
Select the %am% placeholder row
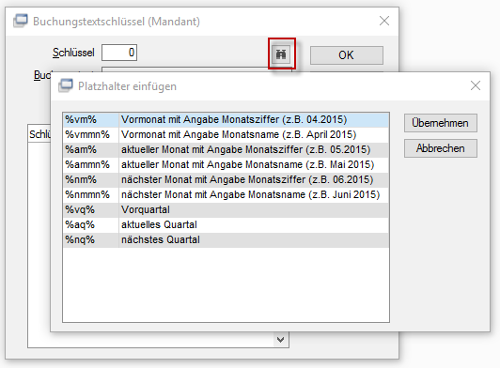tap(226, 150)
